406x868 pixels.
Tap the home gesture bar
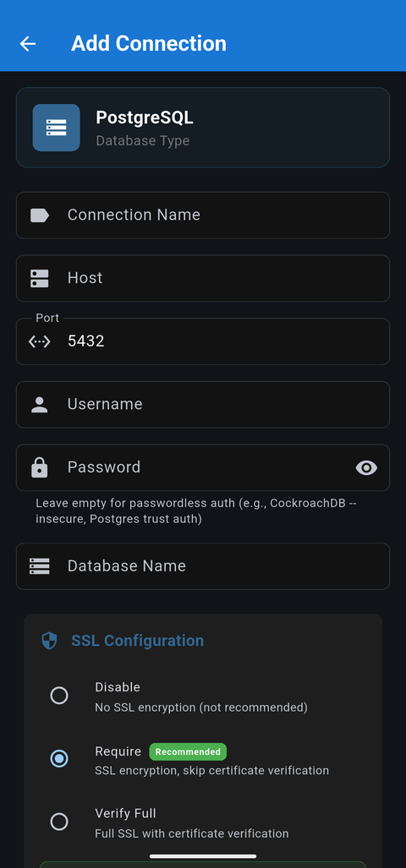click(x=203, y=856)
